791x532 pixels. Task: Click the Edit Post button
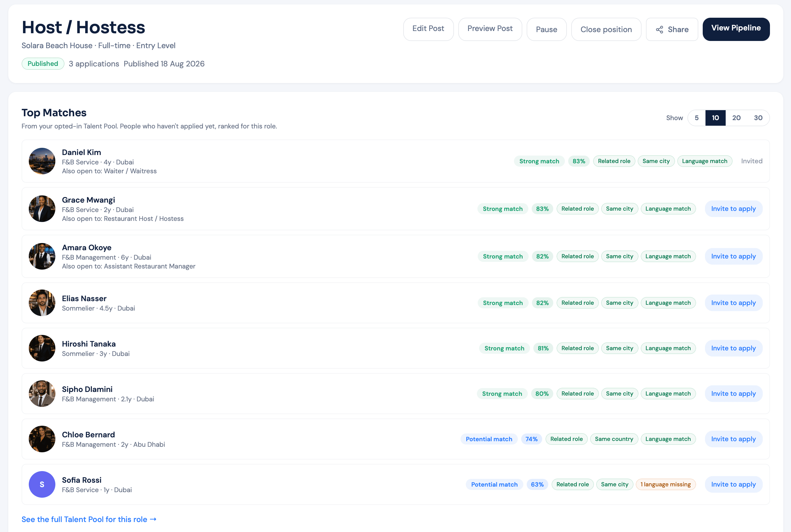click(x=428, y=30)
